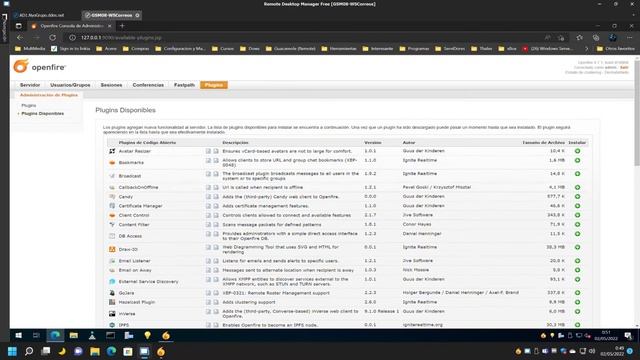Image resolution: width=640 pixels, height=360 pixels.
Task: Close the Openfire Consola de Administración tab
Action: pos(109,26)
